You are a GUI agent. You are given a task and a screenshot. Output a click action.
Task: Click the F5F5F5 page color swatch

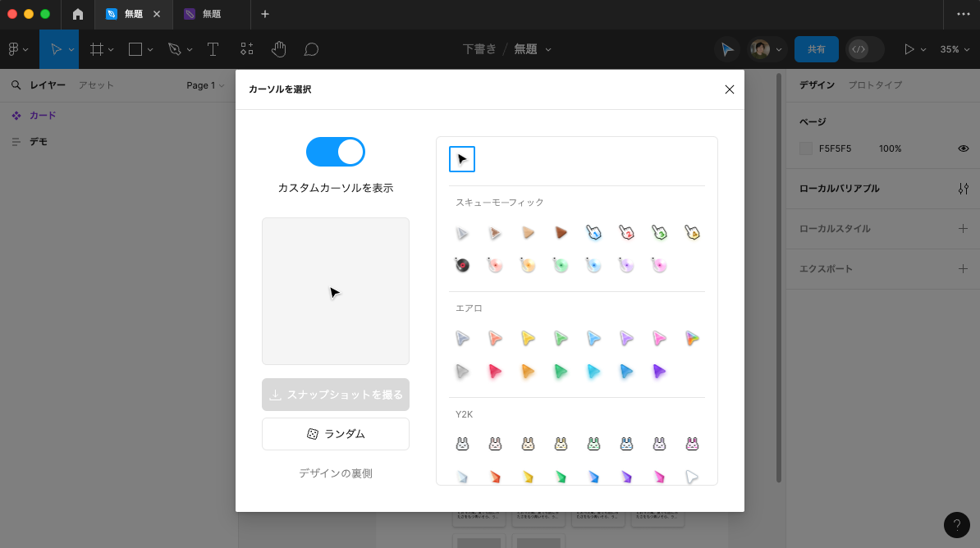[805, 148]
